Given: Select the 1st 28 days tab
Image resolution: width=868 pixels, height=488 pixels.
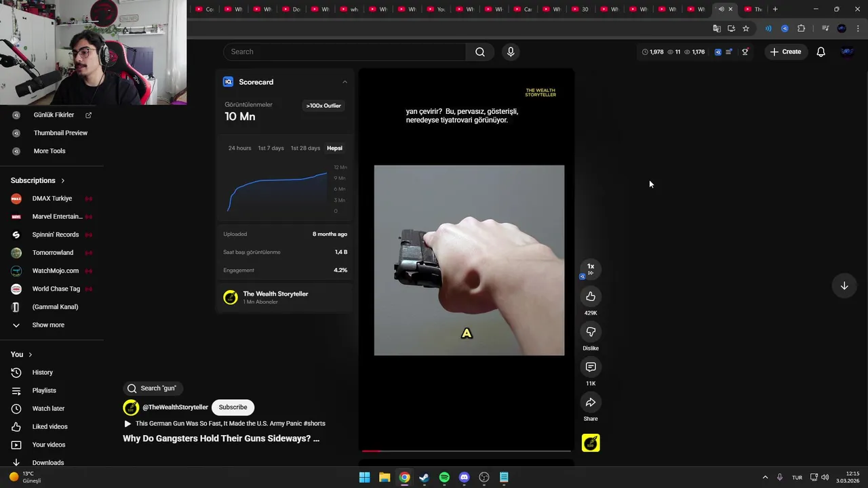Looking at the screenshot, I should [x=305, y=148].
